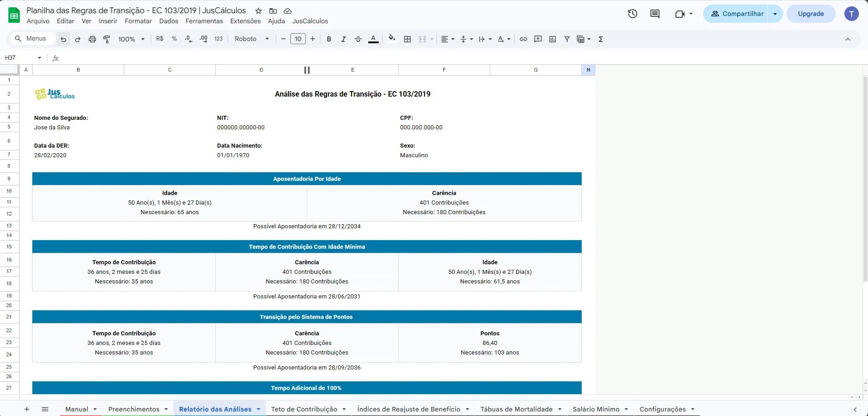
Task: Star this spreadsheet
Action: pos(259,10)
